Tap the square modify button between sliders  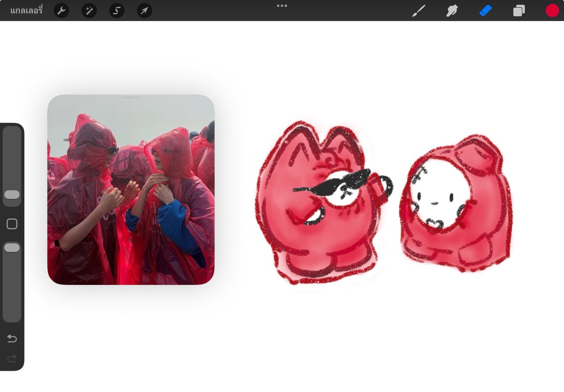coord(12,224)
